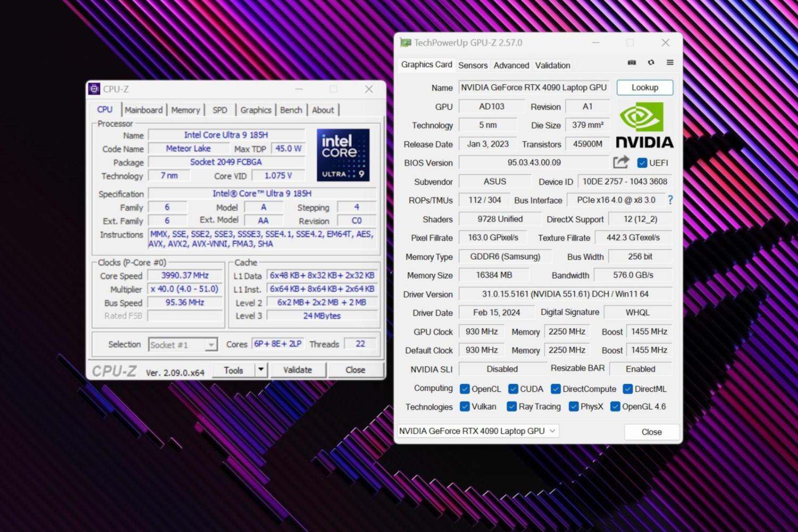The image size is (798, 532).
Task: Switch to the Mainboard tab in CPU-Z
Action: 144,110
